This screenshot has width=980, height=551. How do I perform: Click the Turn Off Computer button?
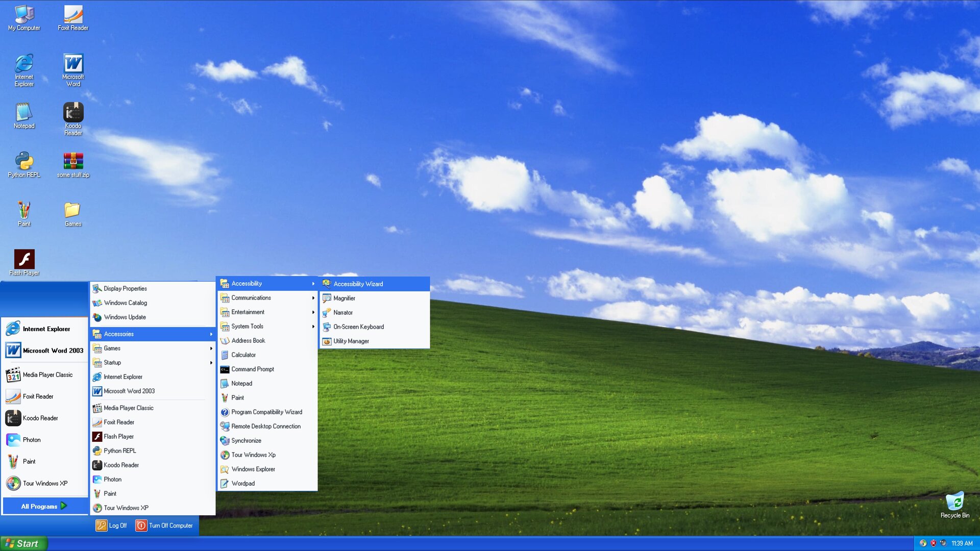click(164, 525)
